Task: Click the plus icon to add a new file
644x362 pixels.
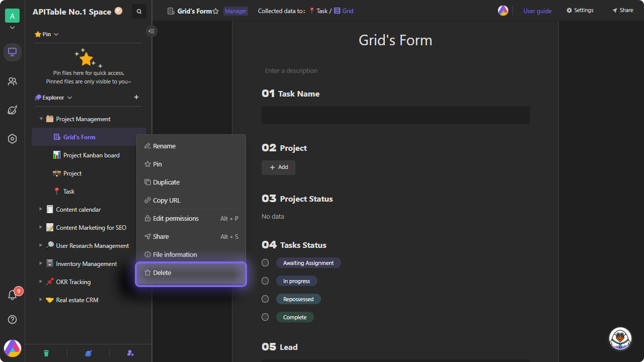Action: tap(136, 97)
